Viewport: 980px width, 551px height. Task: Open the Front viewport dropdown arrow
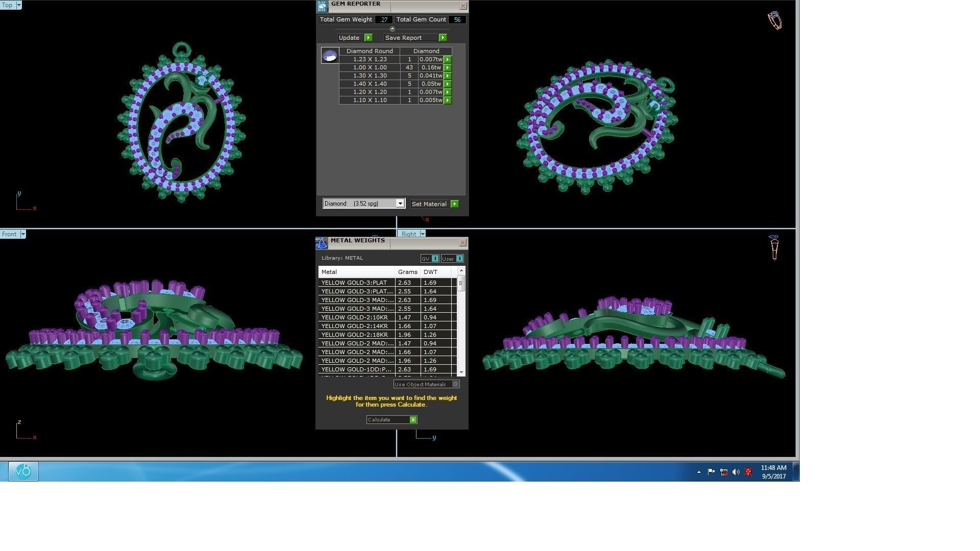click(23, 234)
